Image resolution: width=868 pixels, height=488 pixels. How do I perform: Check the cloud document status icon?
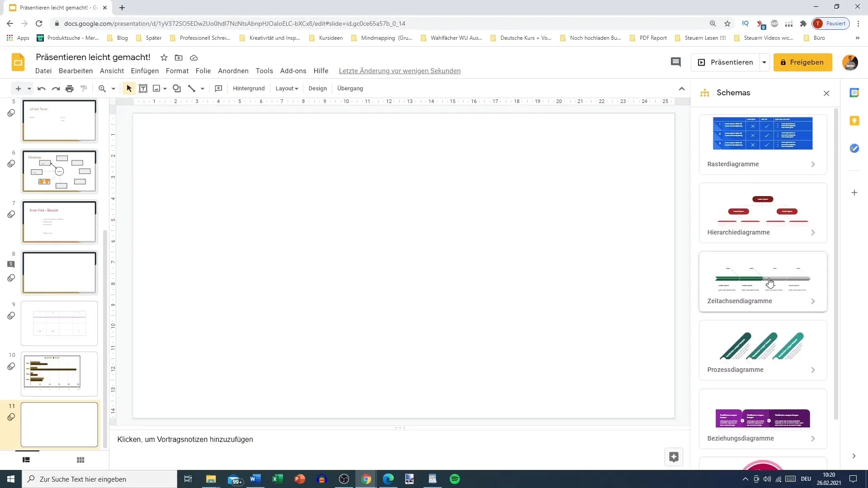coord(194,57)
